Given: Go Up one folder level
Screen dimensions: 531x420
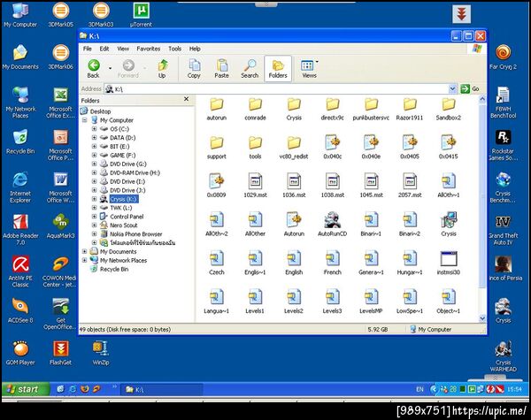Looking at the screenshot, I should 162,69.
